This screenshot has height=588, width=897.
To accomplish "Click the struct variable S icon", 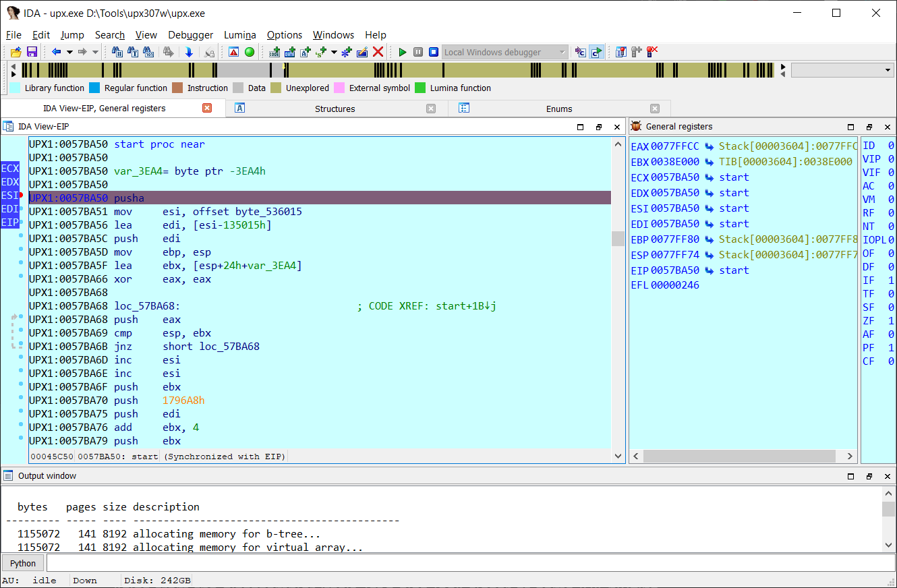I will [321, 52].
